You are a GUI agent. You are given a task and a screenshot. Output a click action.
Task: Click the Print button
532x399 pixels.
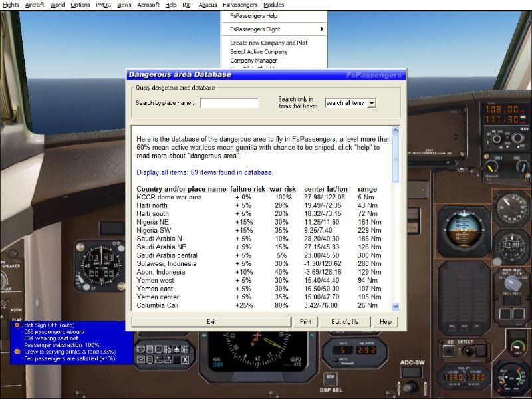(305, 322)
